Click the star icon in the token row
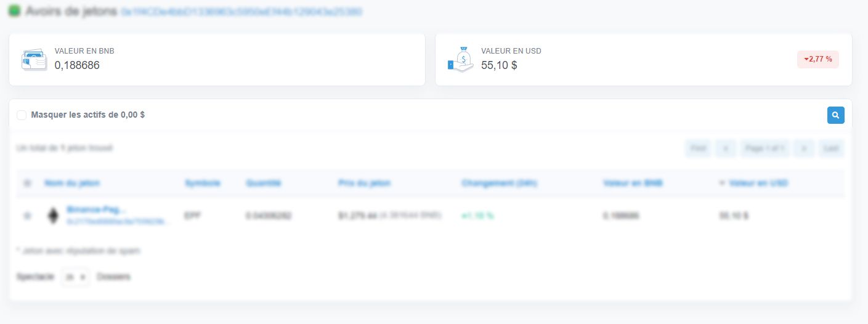868x324 pixels. tap(26, 216)
